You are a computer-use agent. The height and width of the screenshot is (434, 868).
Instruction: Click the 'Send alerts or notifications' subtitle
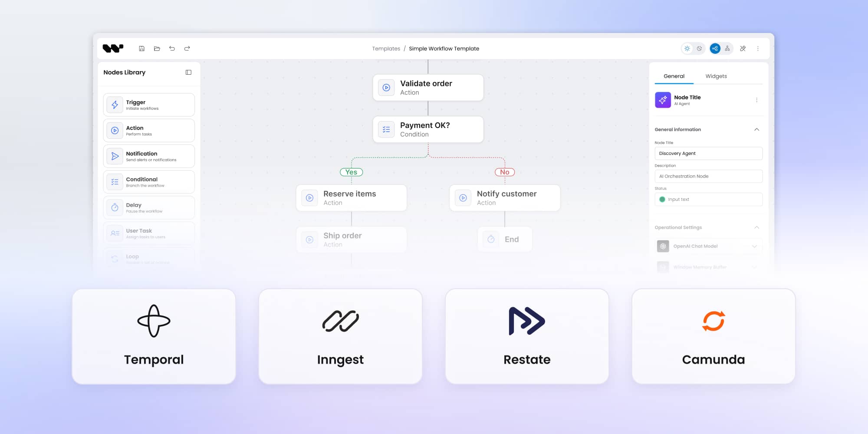(x=151, y=160)
